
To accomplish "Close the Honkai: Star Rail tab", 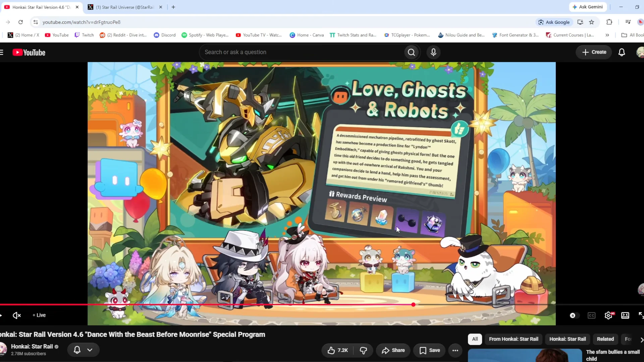I will point(77,7).
